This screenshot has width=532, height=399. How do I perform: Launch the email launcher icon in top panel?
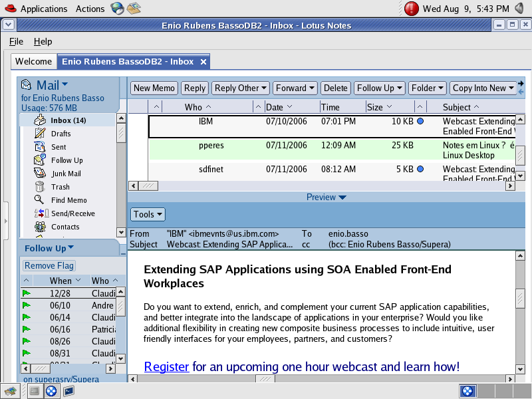pyautogui.click(x=134, y=8)
